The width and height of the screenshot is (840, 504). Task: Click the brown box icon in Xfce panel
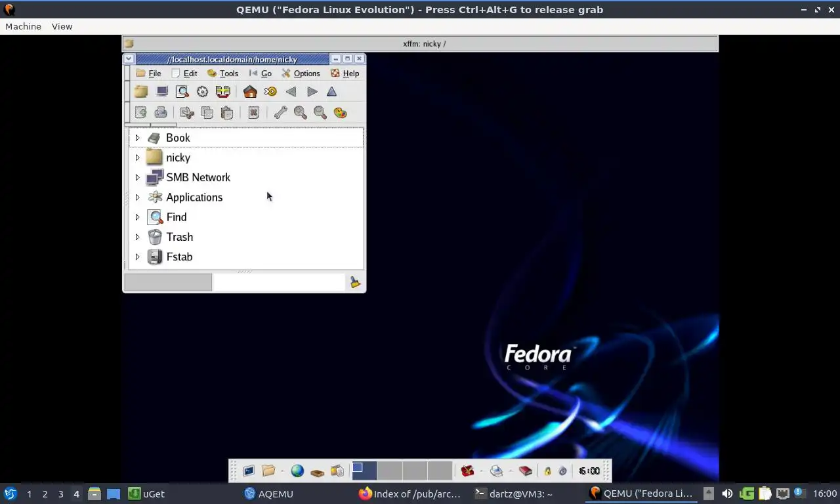point(317,472)
